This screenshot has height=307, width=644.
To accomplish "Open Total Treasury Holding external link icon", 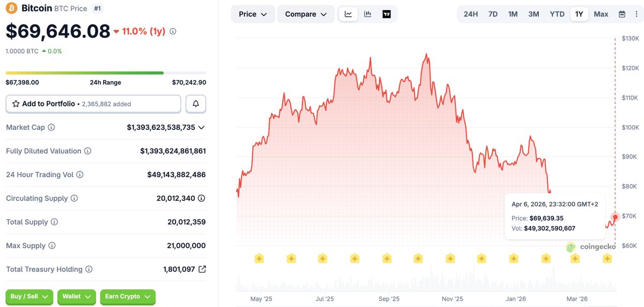I will (202, 269).
